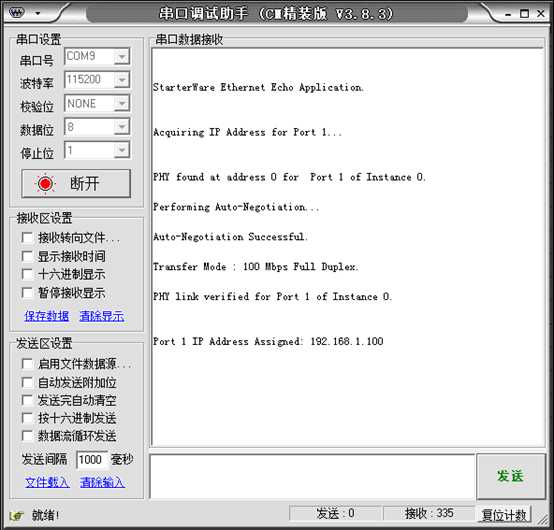Click the 发送:0 sent counter field
This screenshot has height=530, width=554.
(335, 513)
